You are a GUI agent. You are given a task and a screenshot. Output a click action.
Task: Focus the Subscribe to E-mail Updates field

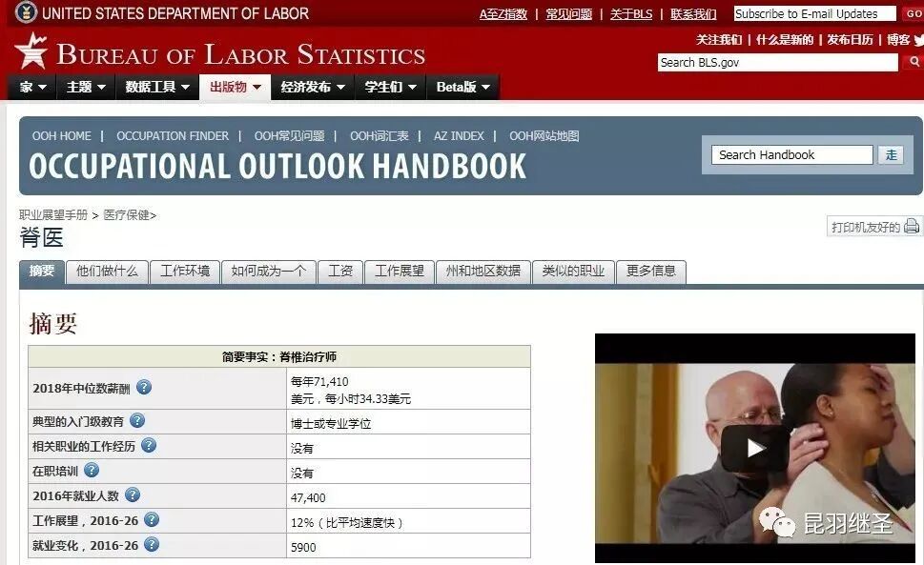coord(815,13)
